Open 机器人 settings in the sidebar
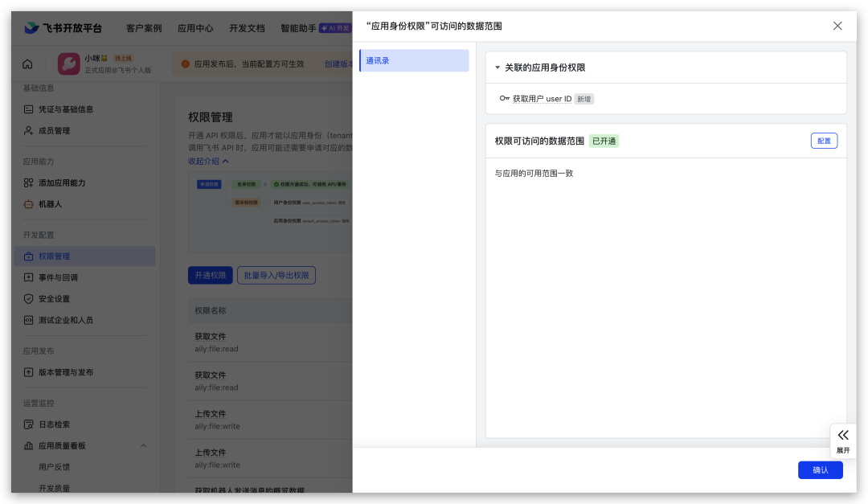This screenshot has height=504, width=868. [50, 204]
